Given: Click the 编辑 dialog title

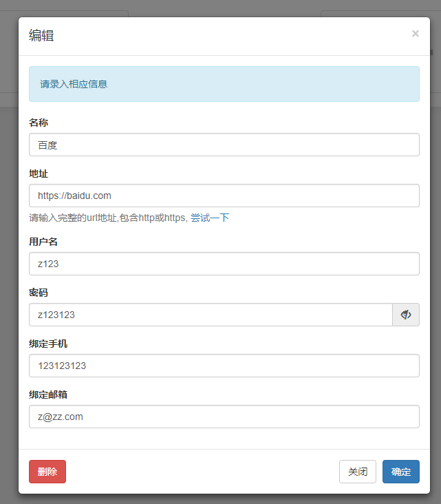Looking at the screenshot, I should [41, 36].
